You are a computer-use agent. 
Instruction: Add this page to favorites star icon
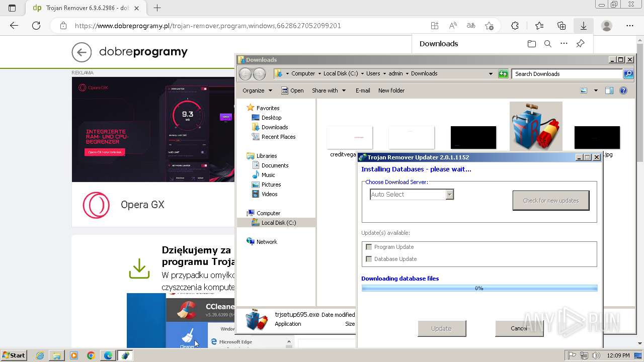[489, 26]
